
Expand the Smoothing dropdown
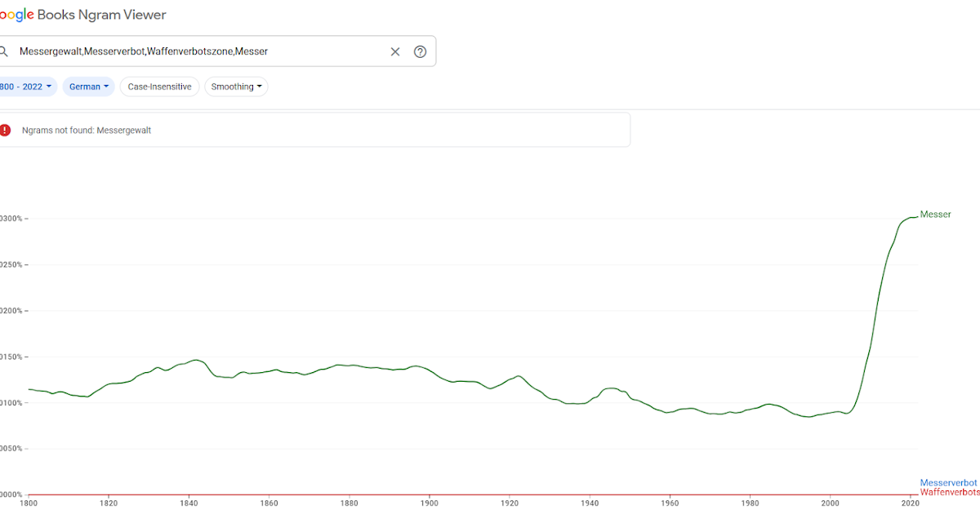[x=236, y=86]
